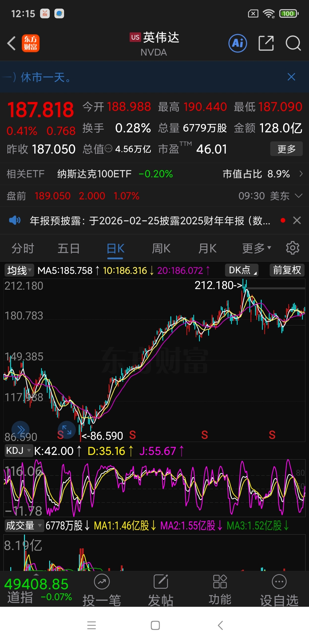Tap the Android back navigation button

220,625
